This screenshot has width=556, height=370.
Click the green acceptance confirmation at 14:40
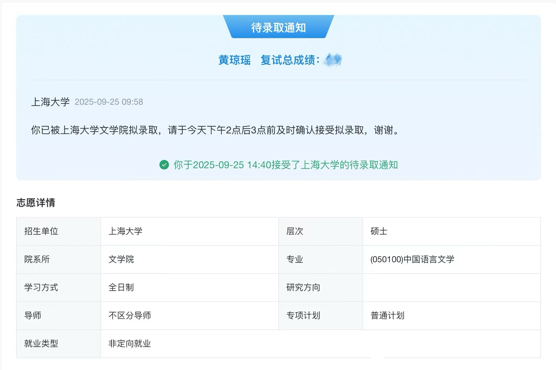[x=278, y=165]
